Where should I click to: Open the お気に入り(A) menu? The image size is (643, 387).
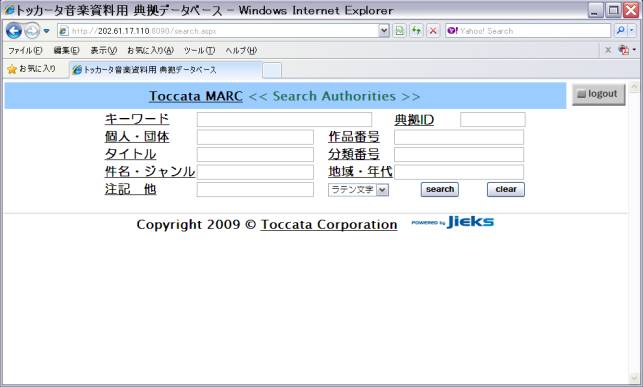[x=150, y=50]
